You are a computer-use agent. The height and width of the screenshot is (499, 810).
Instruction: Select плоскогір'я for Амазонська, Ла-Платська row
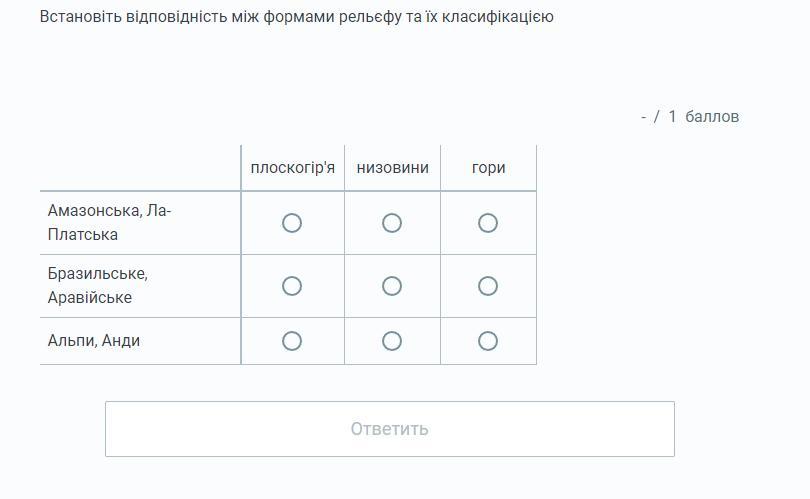click(292, 223)
